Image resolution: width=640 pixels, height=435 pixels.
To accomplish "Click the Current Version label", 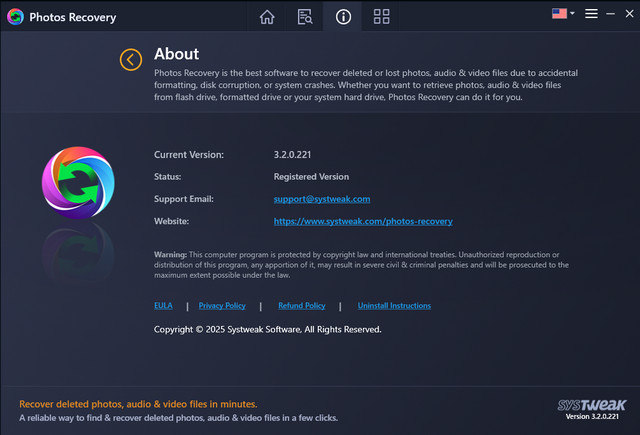I will pos(189,155).
